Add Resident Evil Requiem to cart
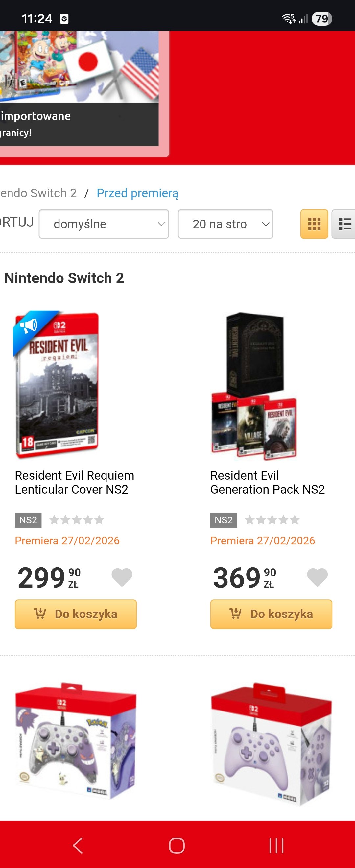The height and width of the screenshot is (868, 355). 76,614
